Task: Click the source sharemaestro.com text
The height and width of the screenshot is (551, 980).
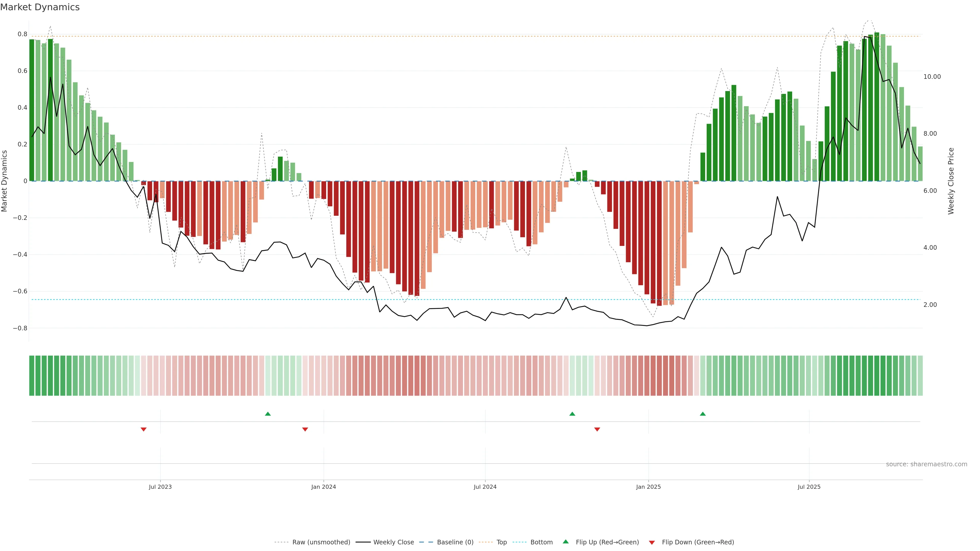Action: 926,464
